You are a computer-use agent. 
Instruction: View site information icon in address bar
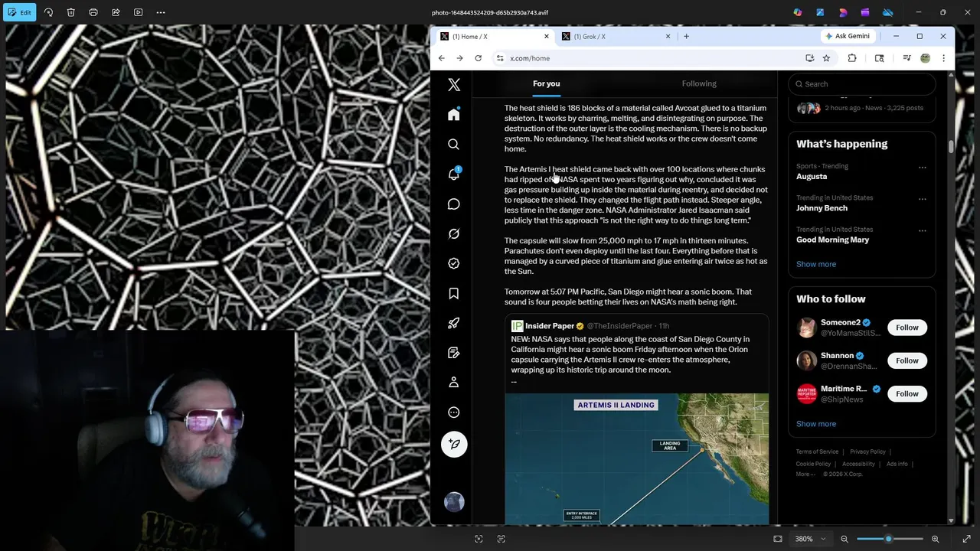click(500, 58)
